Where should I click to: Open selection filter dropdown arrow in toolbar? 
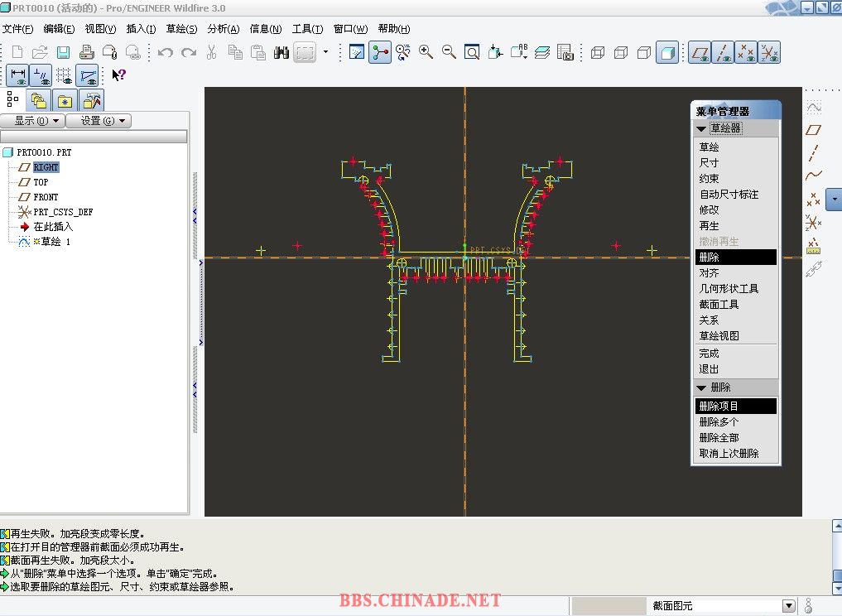(325, 52)
